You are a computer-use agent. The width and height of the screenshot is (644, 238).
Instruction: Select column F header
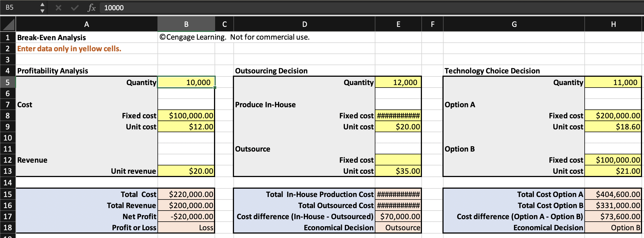click(x=432, y=24)
